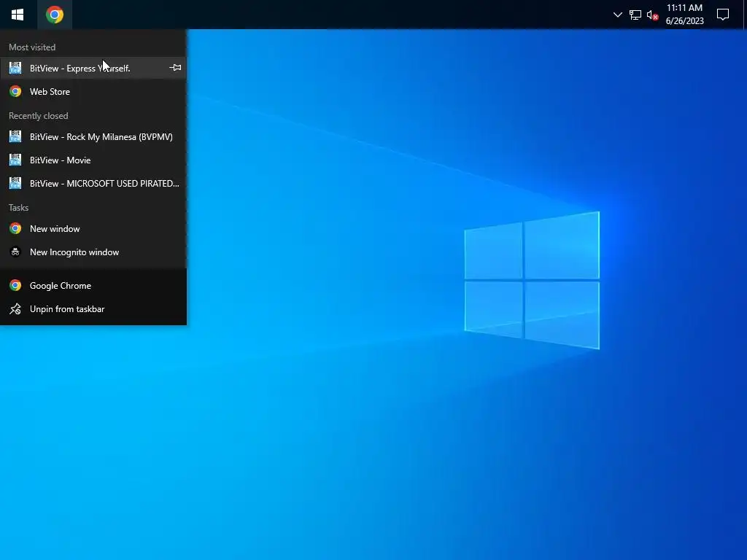This screenshot has width=747, height=560.
Task: Open the Action Center notifications icon
Action: [x=723, y=15]
